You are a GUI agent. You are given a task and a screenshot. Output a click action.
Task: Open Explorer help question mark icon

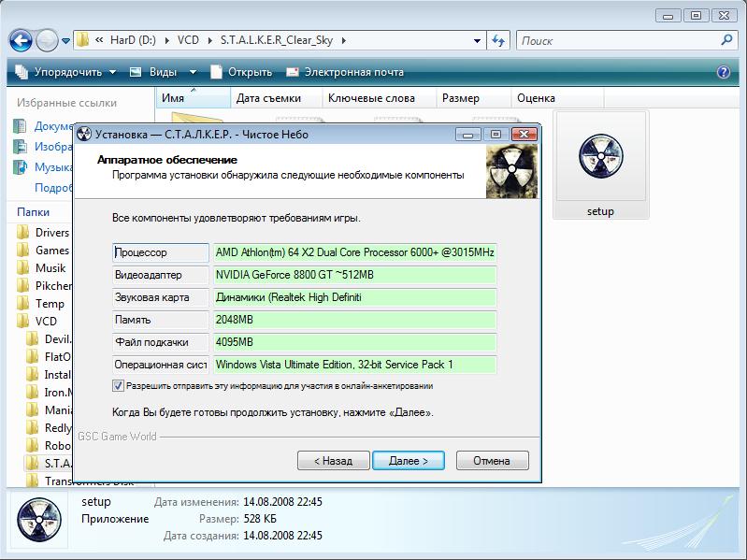[x=724, y=72]
